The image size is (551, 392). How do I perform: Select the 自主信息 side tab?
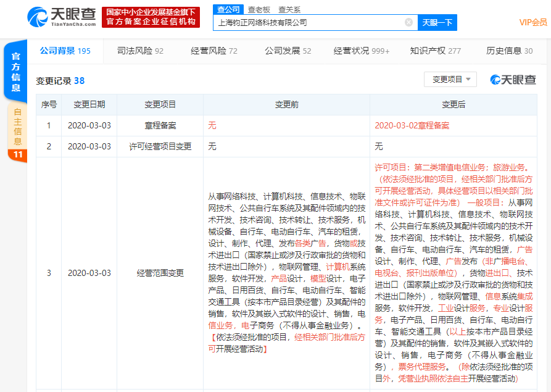click(x=17, y=127)
